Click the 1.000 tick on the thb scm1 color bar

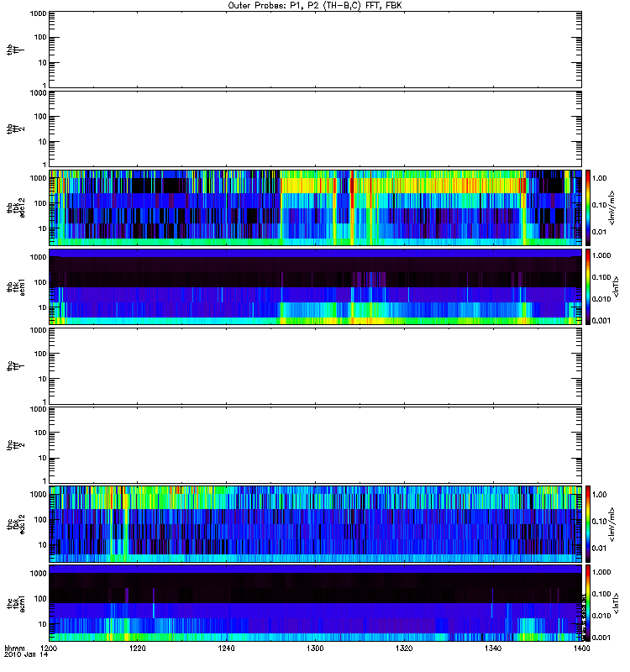[x=601, y=255]
